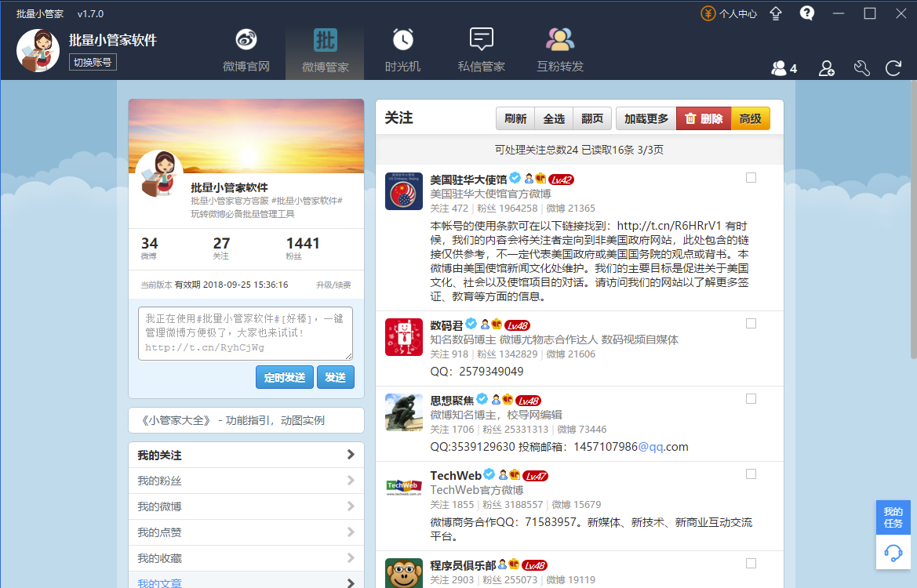Click TechWeb logo avatar
Screen dimensions: 917x588
click(403, 488)
